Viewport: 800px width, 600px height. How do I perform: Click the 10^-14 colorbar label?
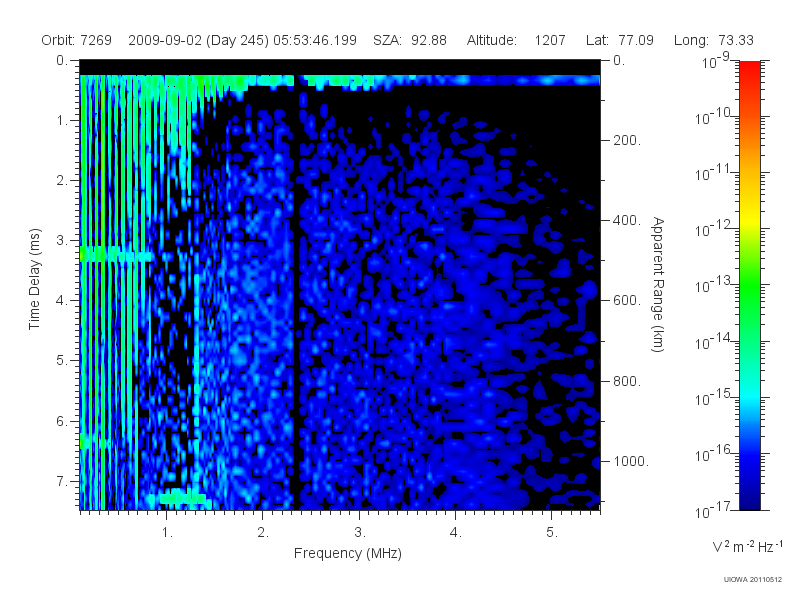714,342
